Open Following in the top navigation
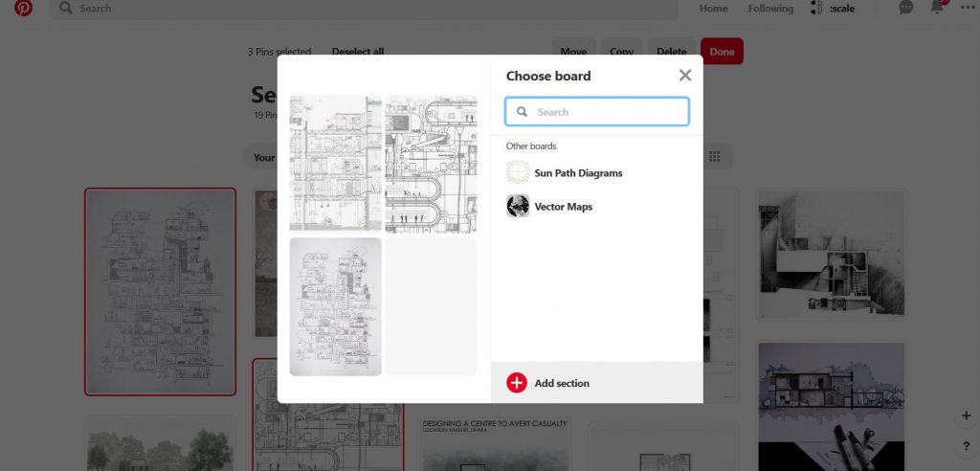The height and width of the screenshot is (471, 980). click(x=770, y=8)
